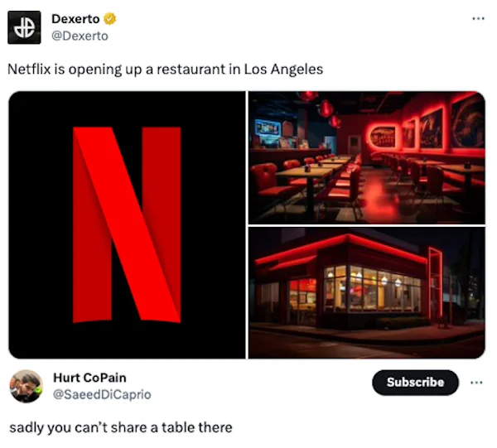497x448 pixels.
Task: Open the Netflix N logo image
Action: tap(127, 225)
